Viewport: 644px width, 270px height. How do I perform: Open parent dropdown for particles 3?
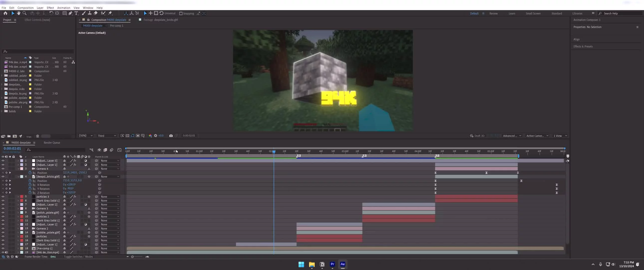point(110,197)
